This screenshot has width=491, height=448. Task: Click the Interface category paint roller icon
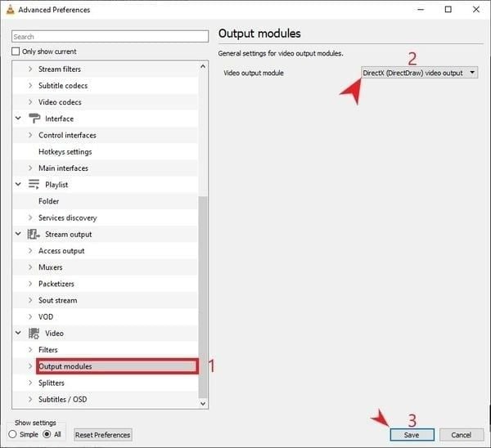coord(34,119)
